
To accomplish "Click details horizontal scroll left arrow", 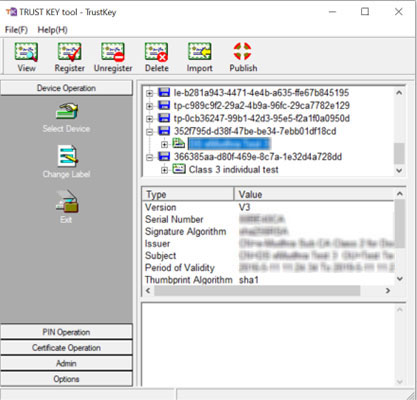I will 148,291.
